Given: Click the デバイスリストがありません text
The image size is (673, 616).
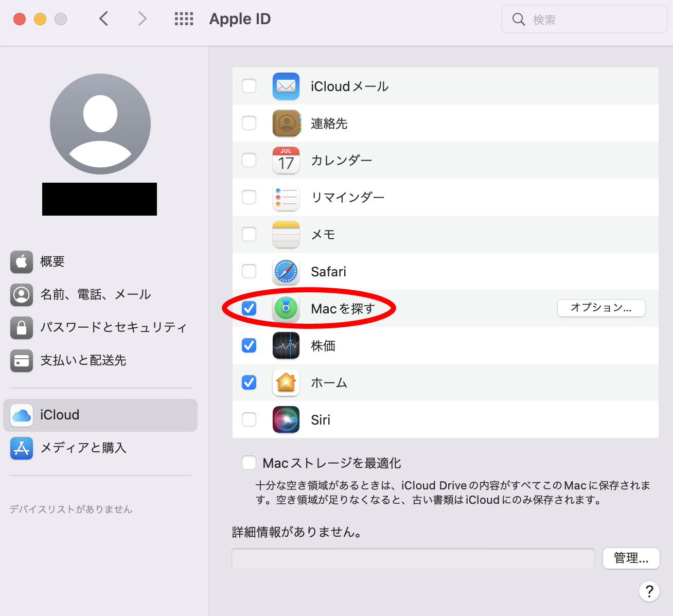Looking at the screenshot, I should point(71,509).
